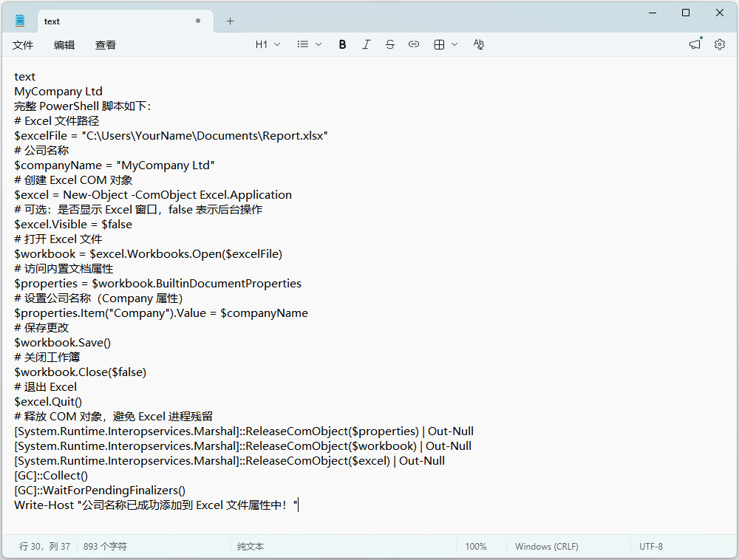Click the $excelFile path line
739x560 pixels.
(x=171, y=136)
